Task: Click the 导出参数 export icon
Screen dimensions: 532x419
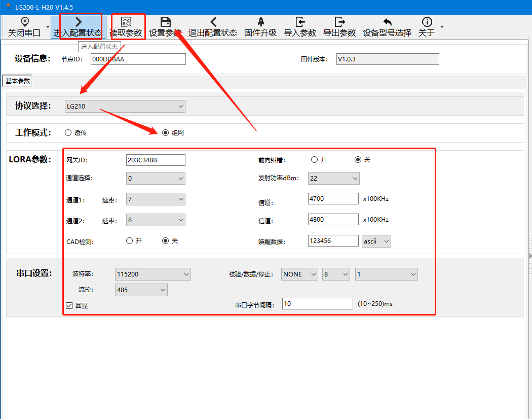Action: point(339,22)
